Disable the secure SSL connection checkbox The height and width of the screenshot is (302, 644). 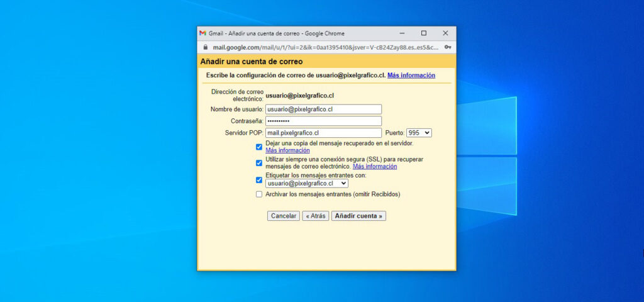259,163
